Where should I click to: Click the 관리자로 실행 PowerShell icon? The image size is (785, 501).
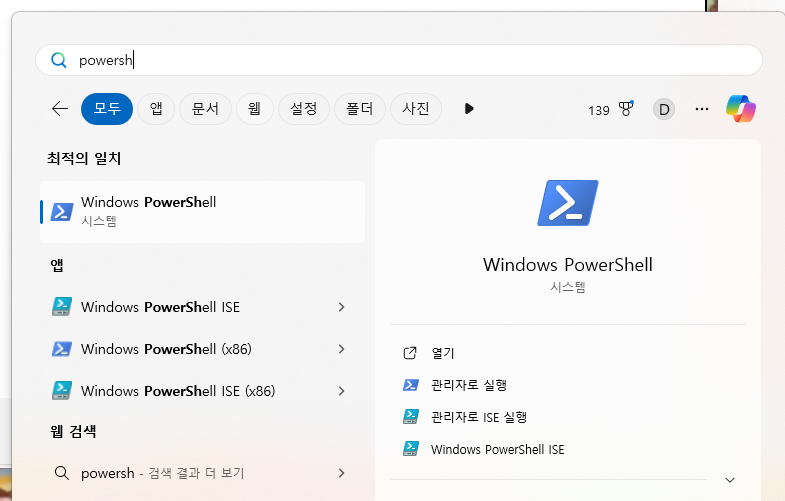point(411,385)
